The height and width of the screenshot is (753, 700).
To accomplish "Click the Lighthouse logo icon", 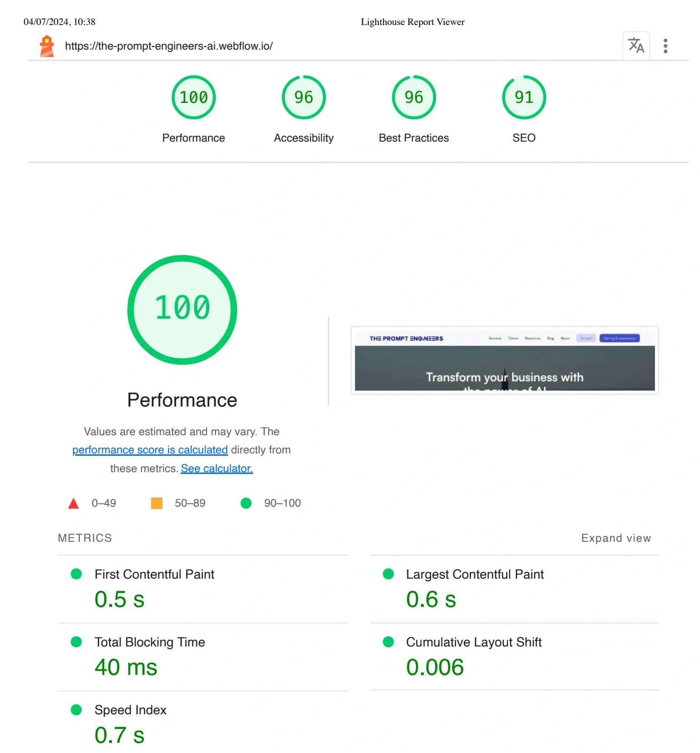I will pyautogui.click(x=47, y=46).
